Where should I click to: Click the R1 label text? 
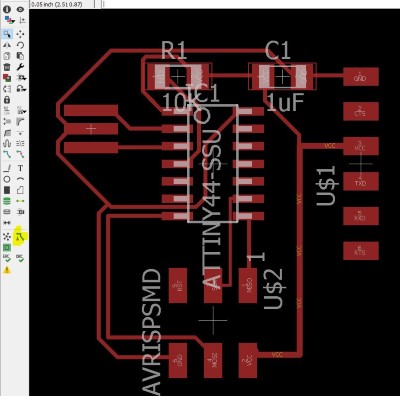(x=173, y=51)
